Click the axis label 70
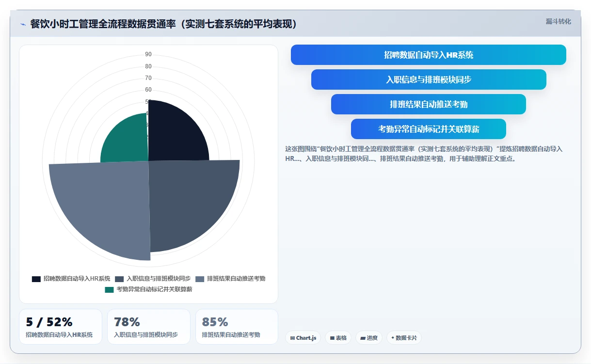The width and height of the screenshot is (591, 364). pyautogui.click(x=148, y=78)
